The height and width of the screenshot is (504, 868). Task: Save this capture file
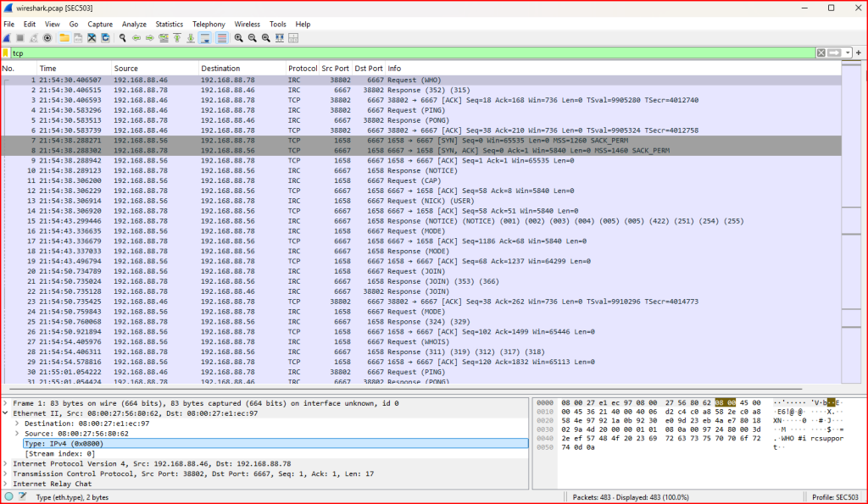click(x=78, y=38)
